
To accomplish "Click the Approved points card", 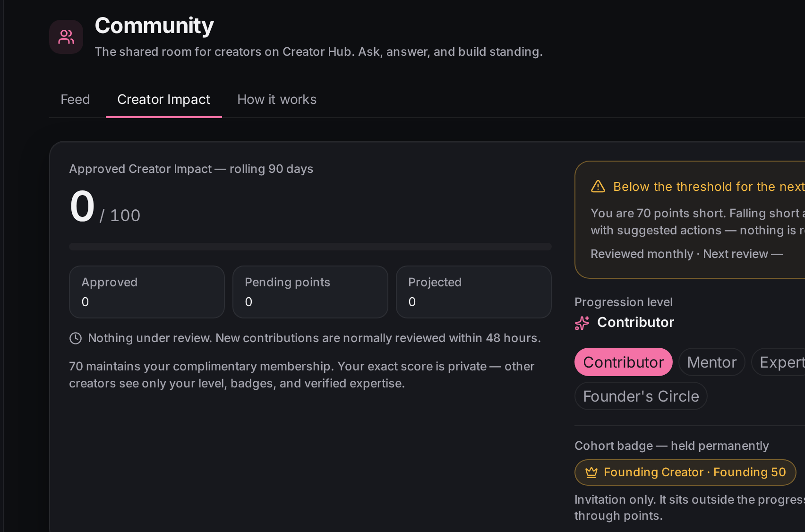I will pos(146,292).
